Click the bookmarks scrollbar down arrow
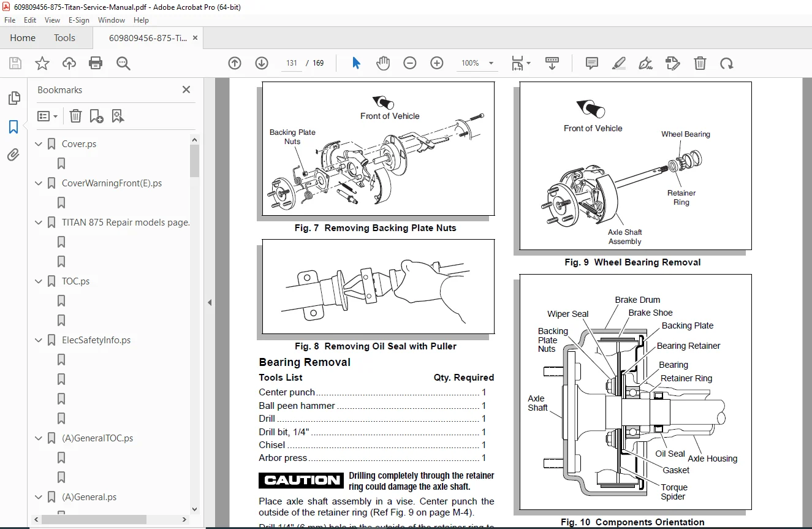The width and height of the screenshot is (812, 529). [194, 509]
